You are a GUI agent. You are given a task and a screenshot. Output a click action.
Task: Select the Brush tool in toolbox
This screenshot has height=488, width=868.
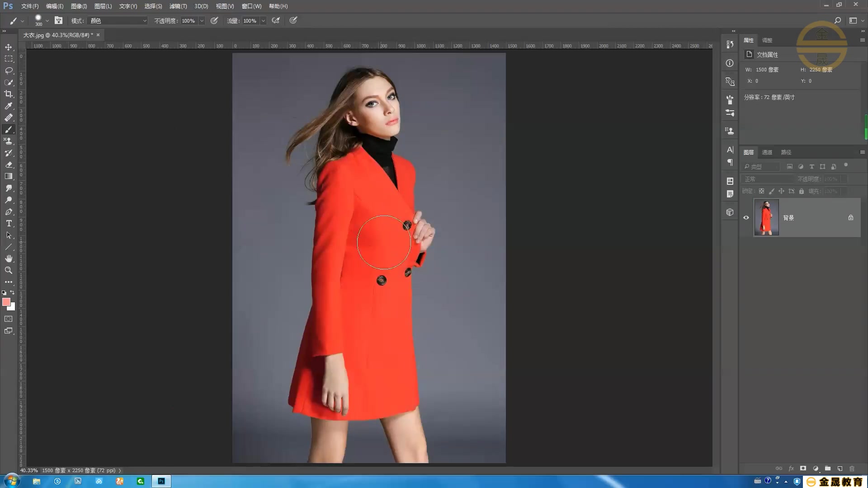point(9,129)
